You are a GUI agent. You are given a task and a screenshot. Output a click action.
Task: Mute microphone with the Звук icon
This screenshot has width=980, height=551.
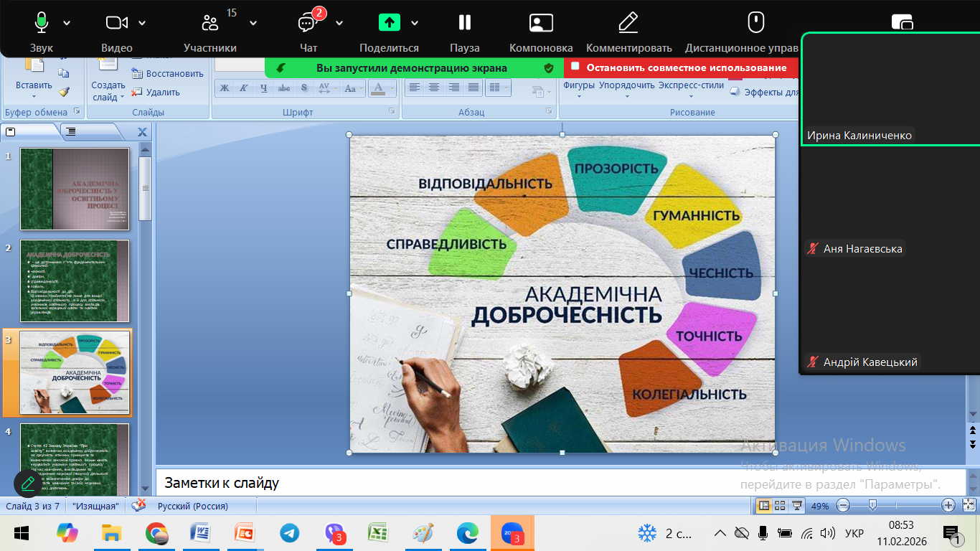point(41,23)
